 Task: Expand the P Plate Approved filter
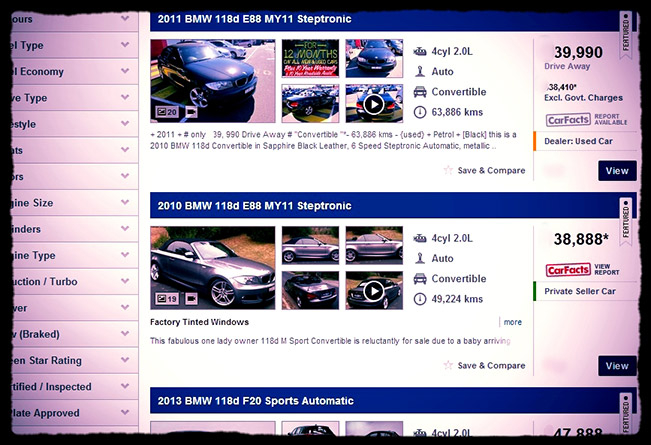click(75, 413)
